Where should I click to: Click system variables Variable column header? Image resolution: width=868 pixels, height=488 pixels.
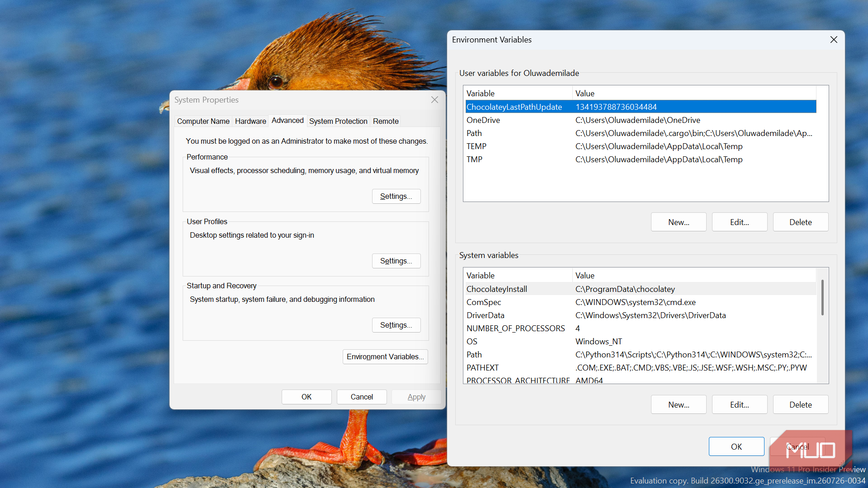[519, 276]
